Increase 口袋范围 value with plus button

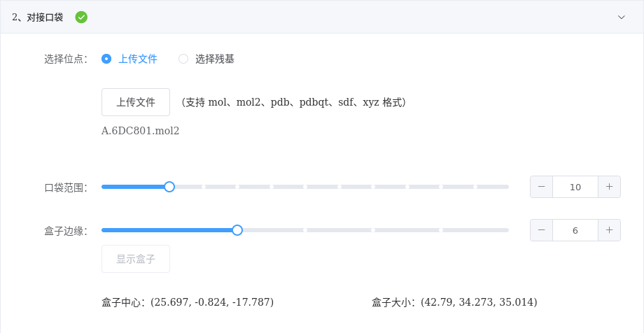point(609,187)
